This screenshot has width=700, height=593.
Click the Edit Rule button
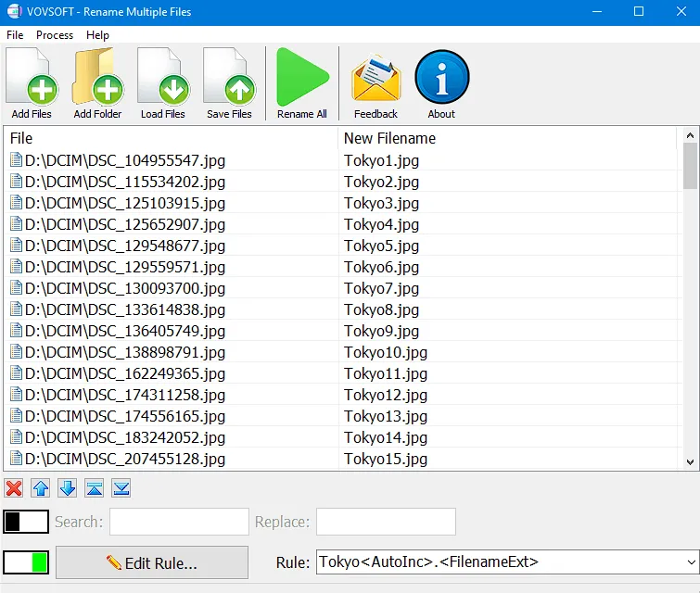pyautogui.click(x=152, y=562)
